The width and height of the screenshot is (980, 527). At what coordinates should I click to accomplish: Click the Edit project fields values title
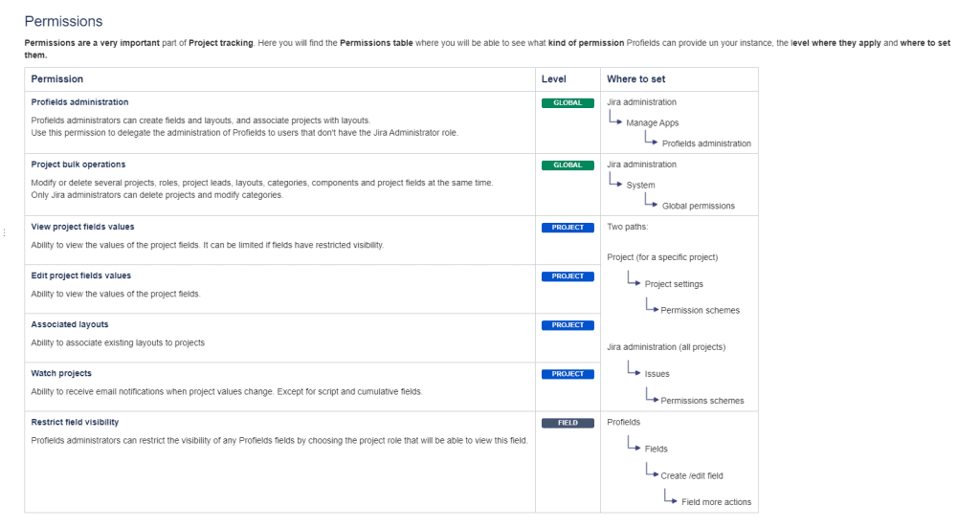tap(80, 275)
